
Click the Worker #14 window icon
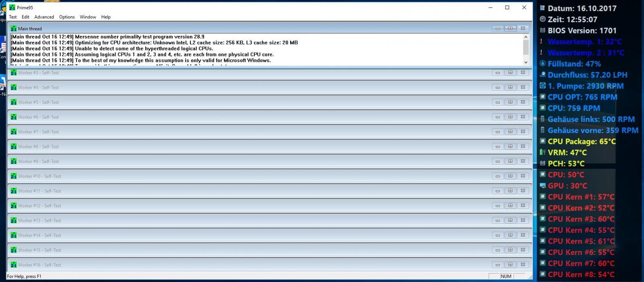14,235
